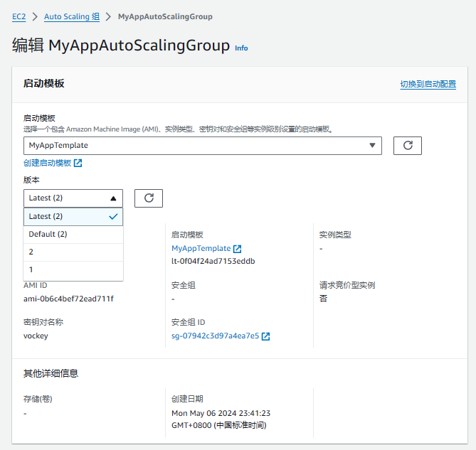The width and height of the screenshot is (476, 450).
Task: Select Default (2) version option
Action: click(x=73, y=235)
